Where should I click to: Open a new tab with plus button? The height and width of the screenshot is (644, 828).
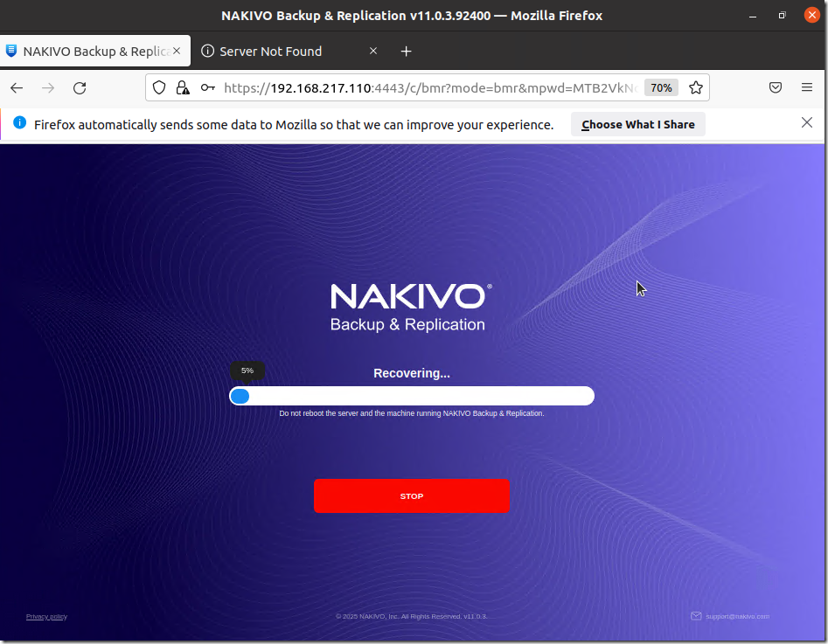coord(406,52)
